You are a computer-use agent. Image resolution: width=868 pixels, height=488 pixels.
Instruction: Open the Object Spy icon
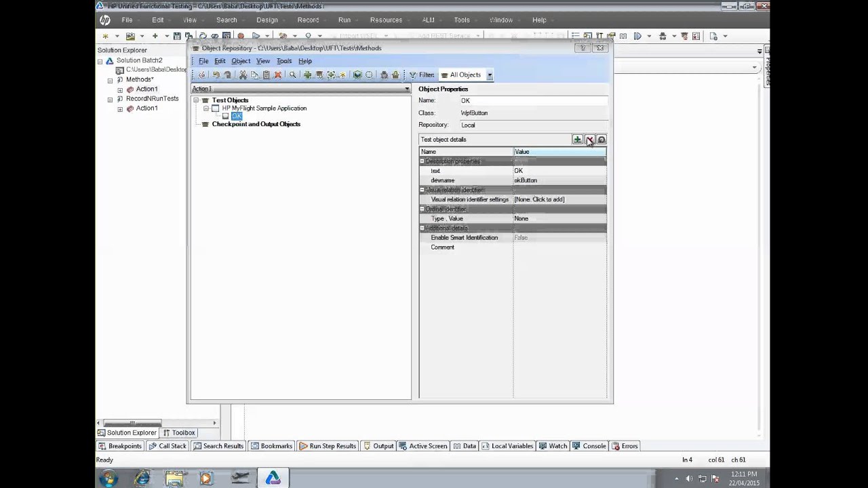tap(384, 75)
